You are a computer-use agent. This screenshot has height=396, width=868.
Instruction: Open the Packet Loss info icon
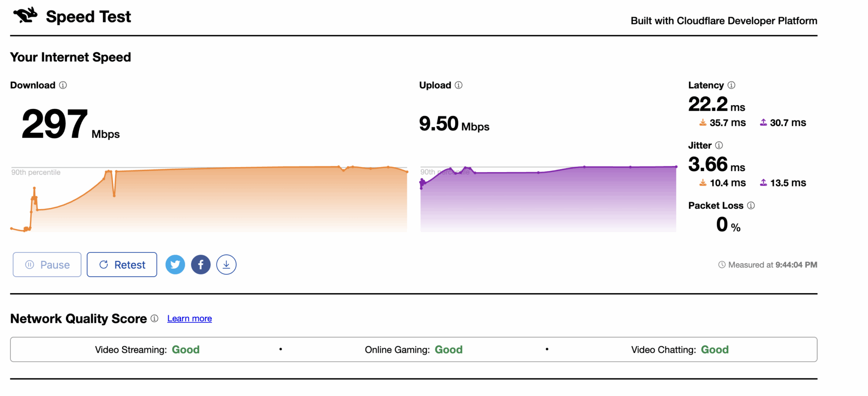751,205
